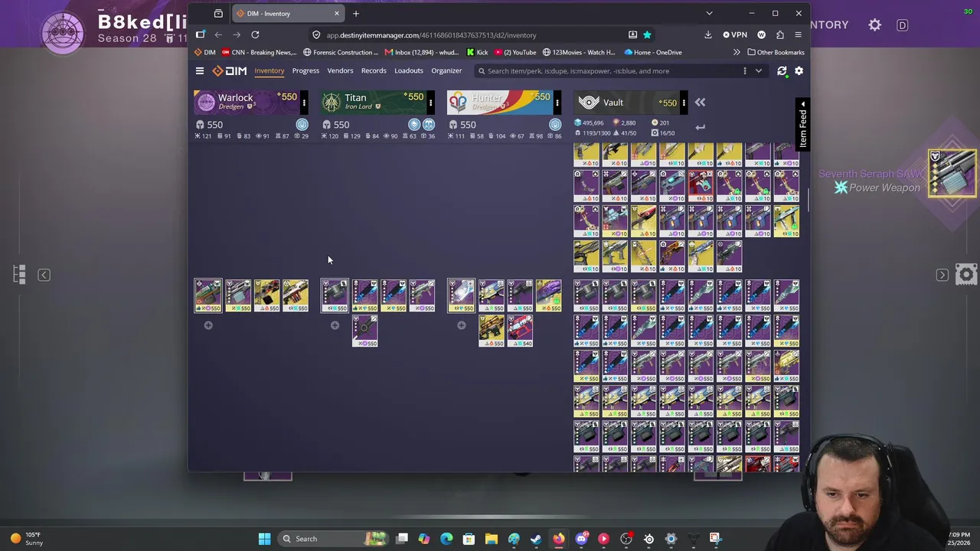
Task: Open a new browser tab
Action: pos(356,13)
